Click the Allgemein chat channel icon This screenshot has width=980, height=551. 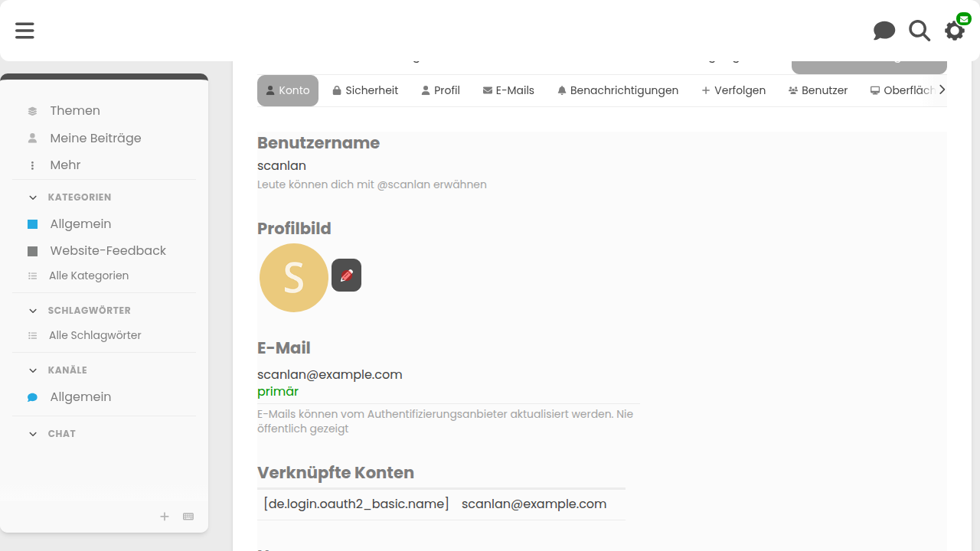(32, 397)
